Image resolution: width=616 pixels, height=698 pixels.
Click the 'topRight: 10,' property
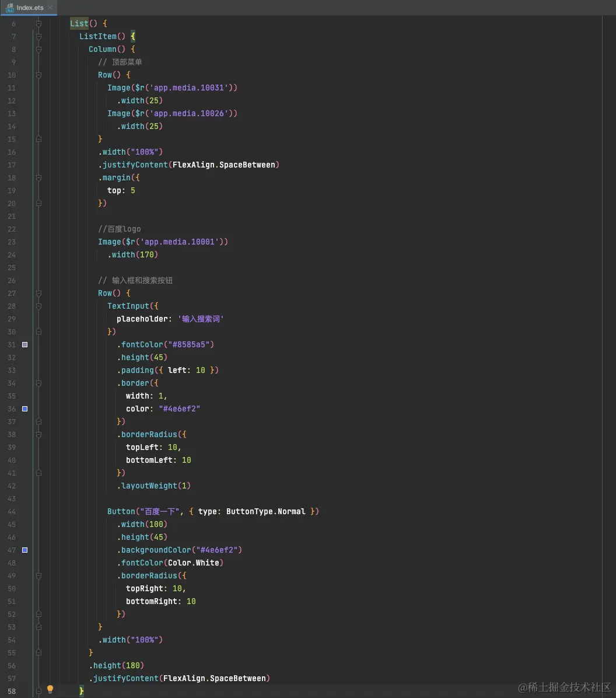pos(156,588)
